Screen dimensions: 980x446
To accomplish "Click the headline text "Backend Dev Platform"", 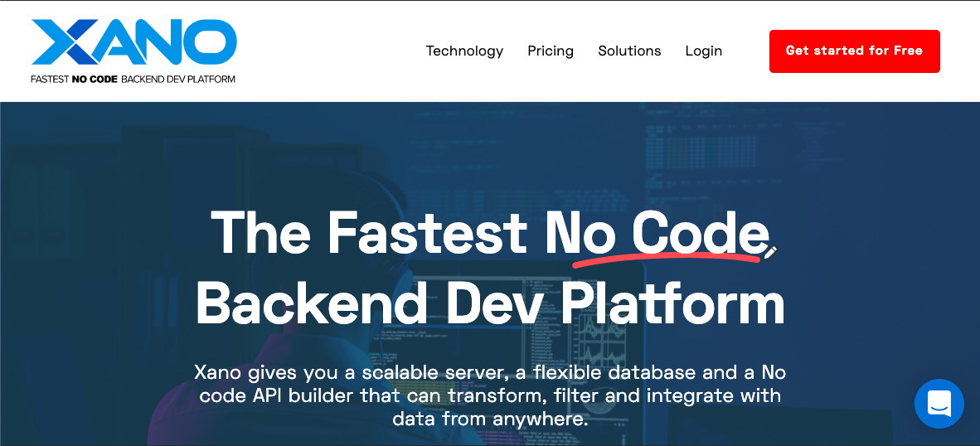I will point(490,303).
